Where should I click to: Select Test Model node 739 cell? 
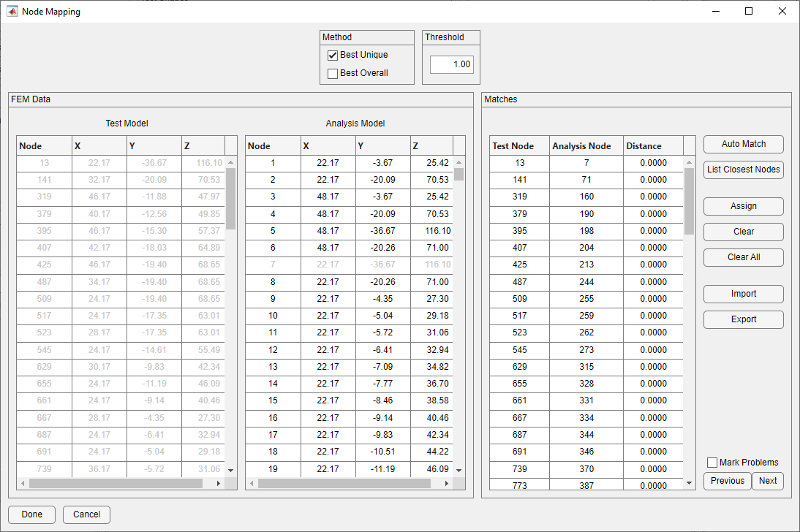44,468
